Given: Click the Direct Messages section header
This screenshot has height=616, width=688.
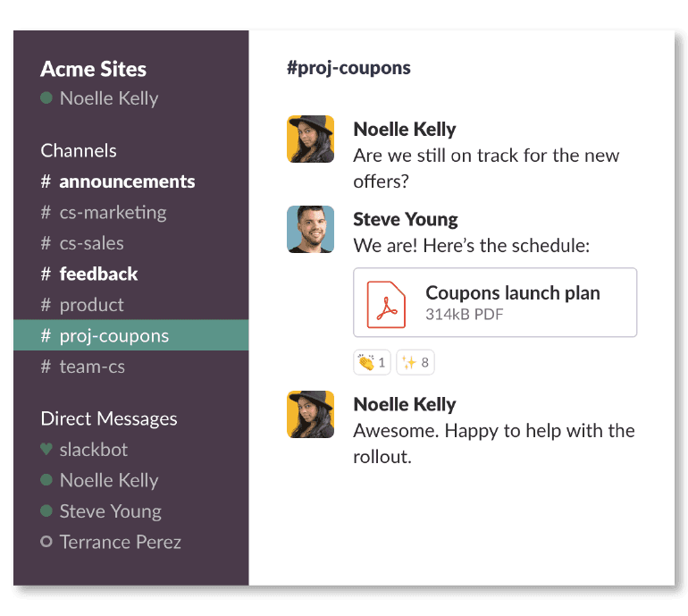Looking at the screenshot, I should (109, 418).
